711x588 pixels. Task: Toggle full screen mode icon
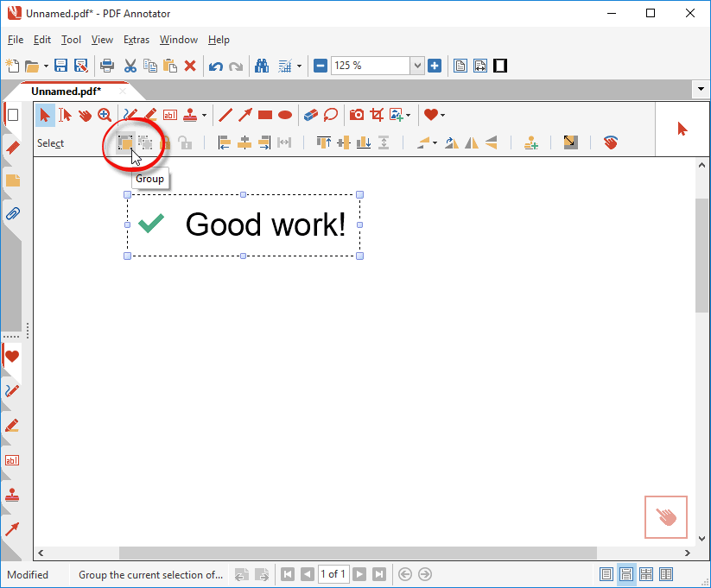(500, 66)
